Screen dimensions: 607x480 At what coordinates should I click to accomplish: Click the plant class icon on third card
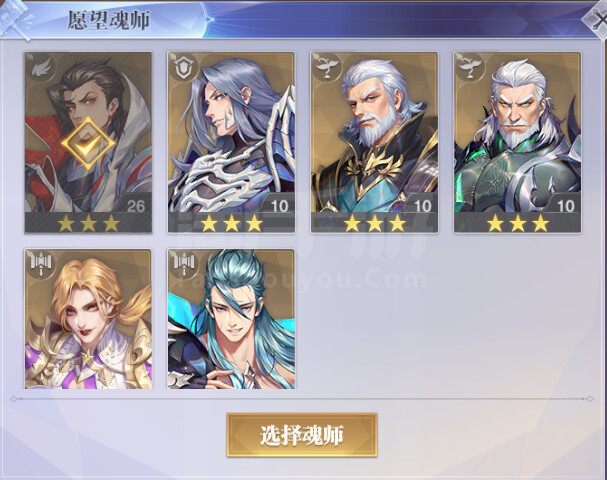[x=327, y=68]
